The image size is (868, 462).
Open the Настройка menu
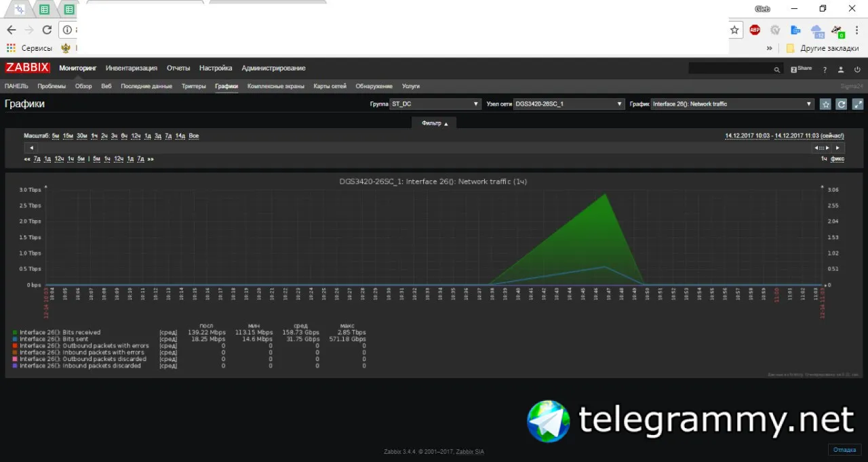coord(216,68)
